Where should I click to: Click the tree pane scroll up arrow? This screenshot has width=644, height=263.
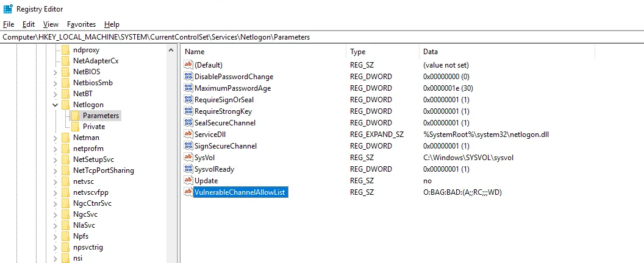(x=171, y=50)
